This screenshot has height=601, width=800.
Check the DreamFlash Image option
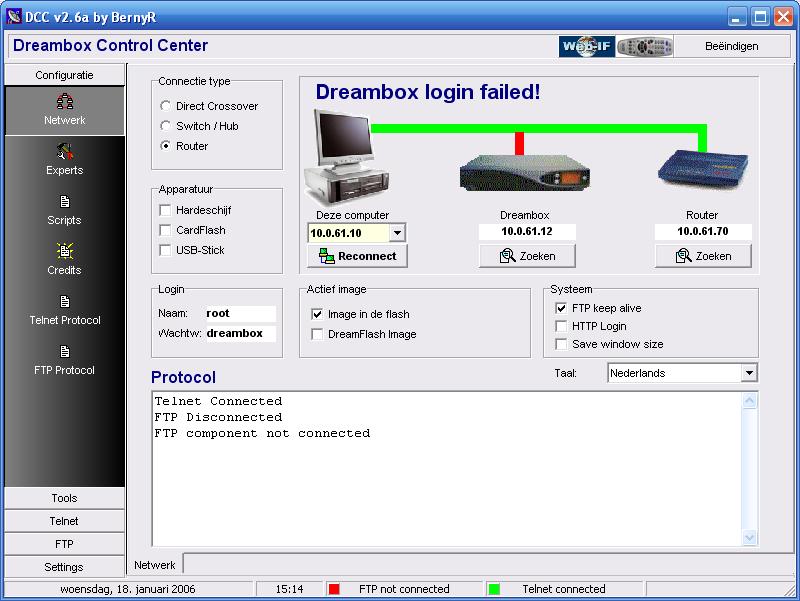click(317, 334)
